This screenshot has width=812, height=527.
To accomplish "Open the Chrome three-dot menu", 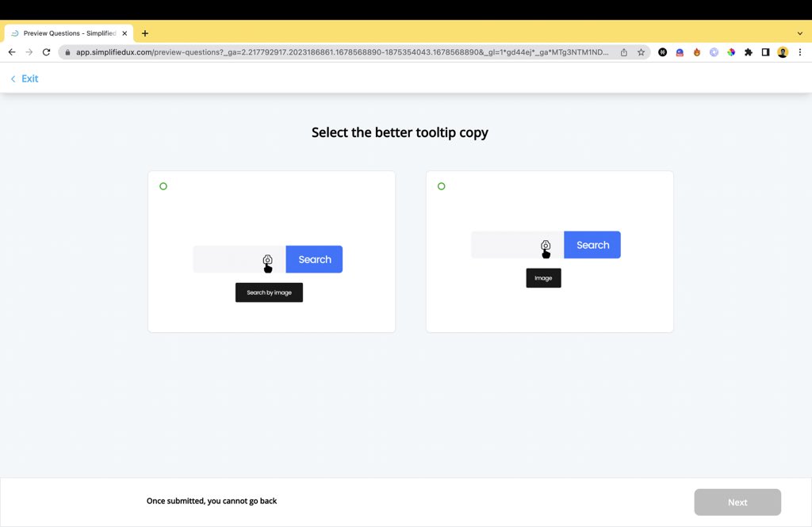I will 800,52.
